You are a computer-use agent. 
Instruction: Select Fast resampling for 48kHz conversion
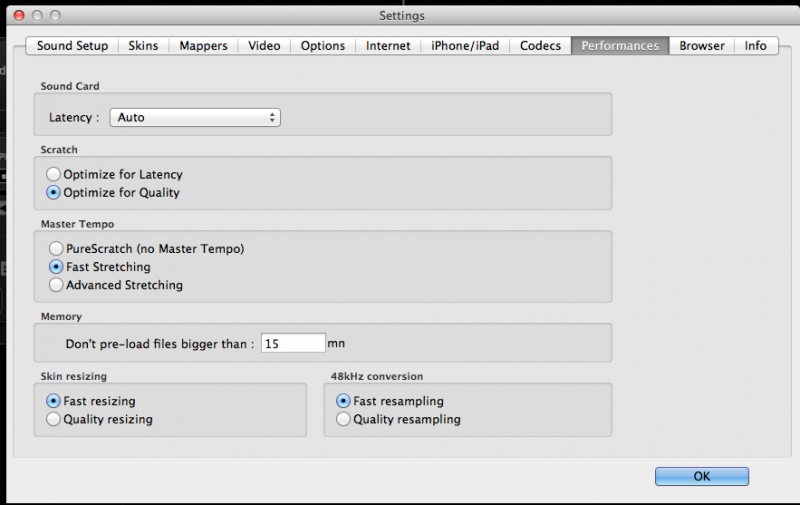point(344,401)
